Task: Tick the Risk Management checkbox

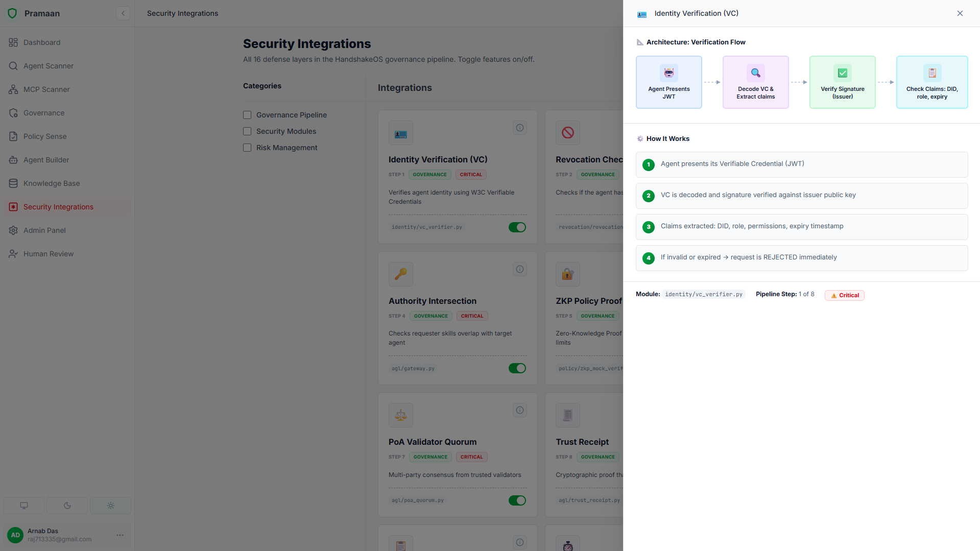Action: click(247, 148)
